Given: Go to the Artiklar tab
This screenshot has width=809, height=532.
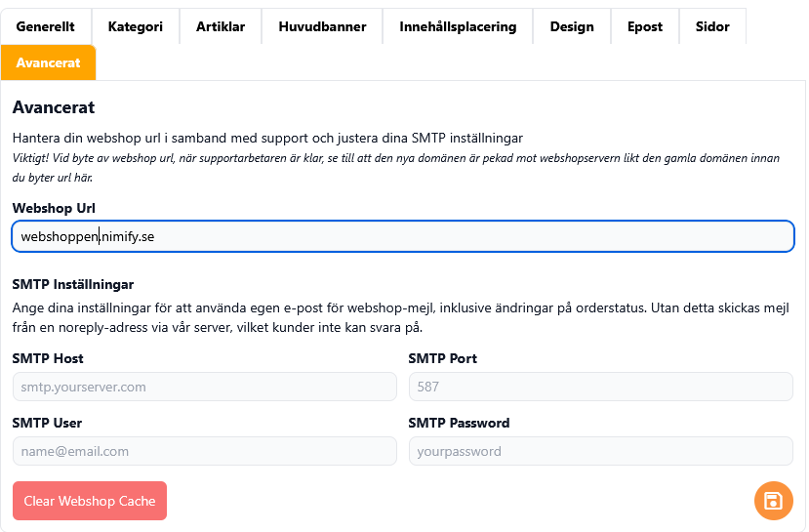Looking at the screenshot, I should 221,26.
